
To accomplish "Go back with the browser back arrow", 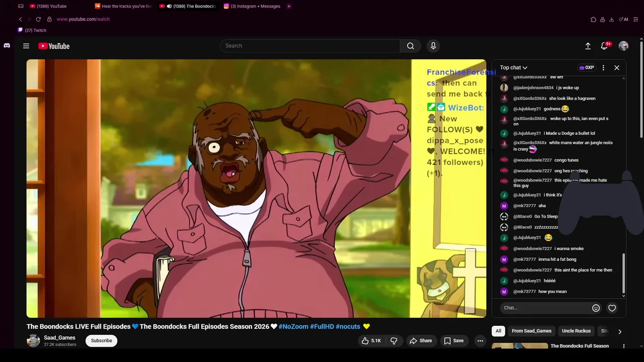I will (x=20, y=19).
